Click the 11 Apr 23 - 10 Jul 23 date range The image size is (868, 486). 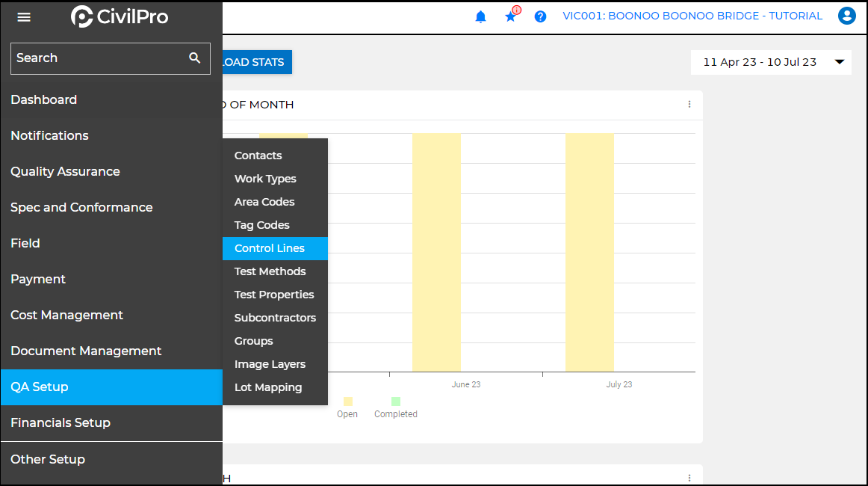point(760,62)
